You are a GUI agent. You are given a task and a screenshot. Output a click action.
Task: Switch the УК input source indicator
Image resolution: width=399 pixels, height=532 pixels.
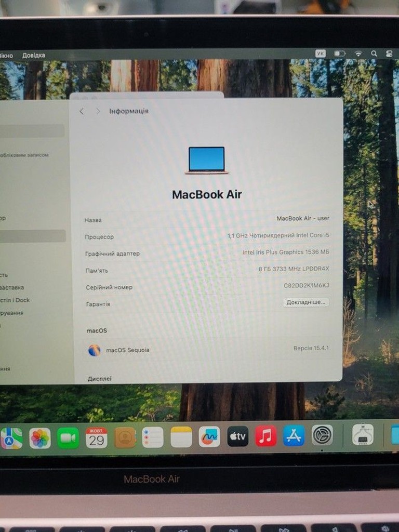(320, 54)
